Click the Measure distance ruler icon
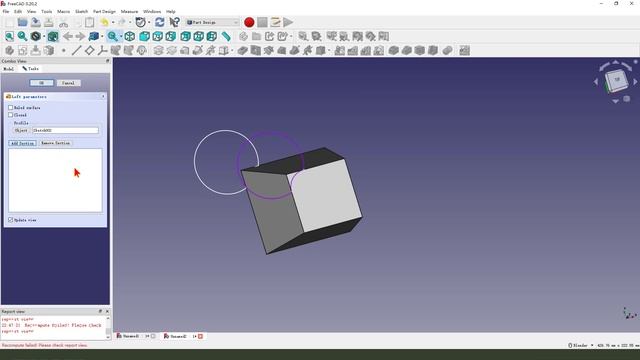Image resolution: width=640 pixels, height=360 pixels. 226,36
